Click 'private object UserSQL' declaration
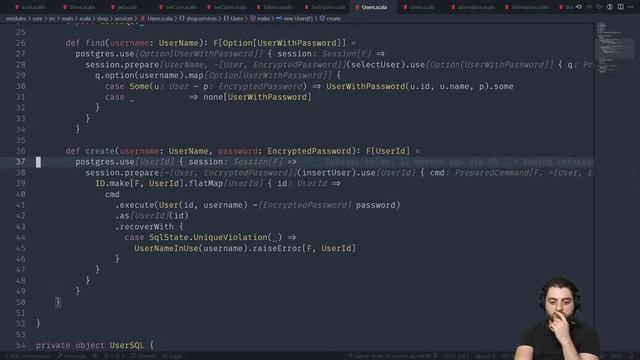 [90, 345]
